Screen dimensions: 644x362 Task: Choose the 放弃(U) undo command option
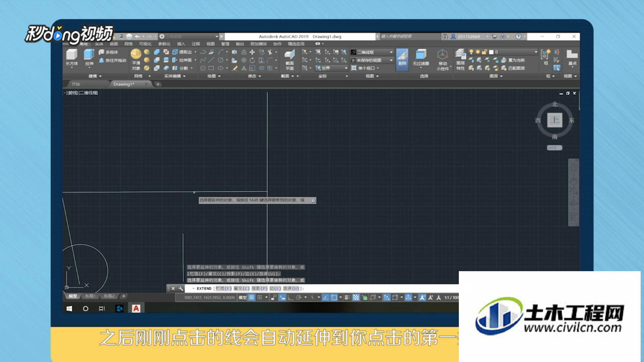[x=291, y=288]
